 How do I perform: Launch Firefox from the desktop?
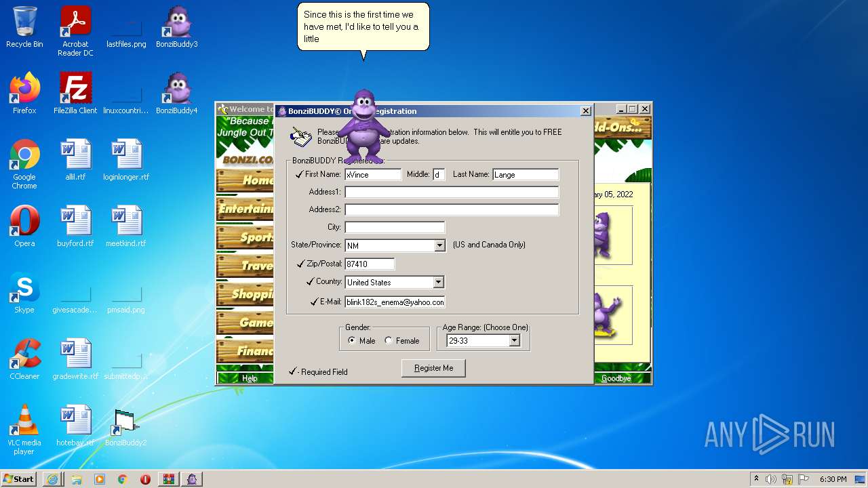24,94
